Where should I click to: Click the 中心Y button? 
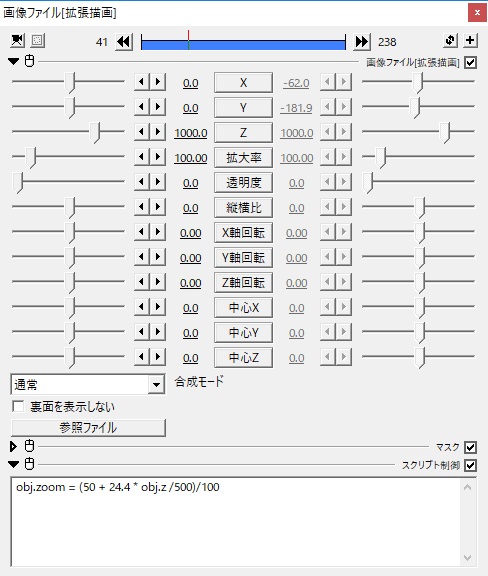click(243, 332)
